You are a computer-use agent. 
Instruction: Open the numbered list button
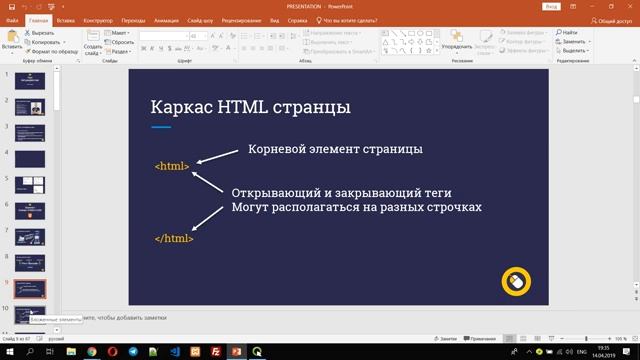pos(258,36)
